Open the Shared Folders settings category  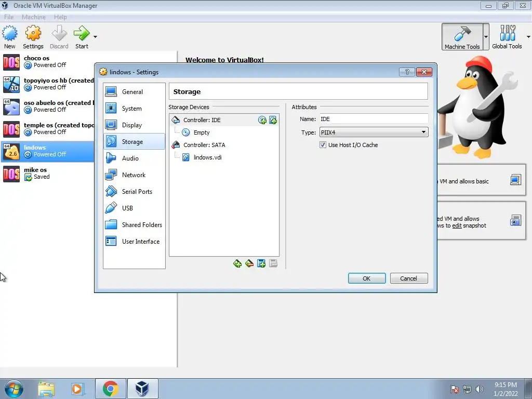click(134, 225)
